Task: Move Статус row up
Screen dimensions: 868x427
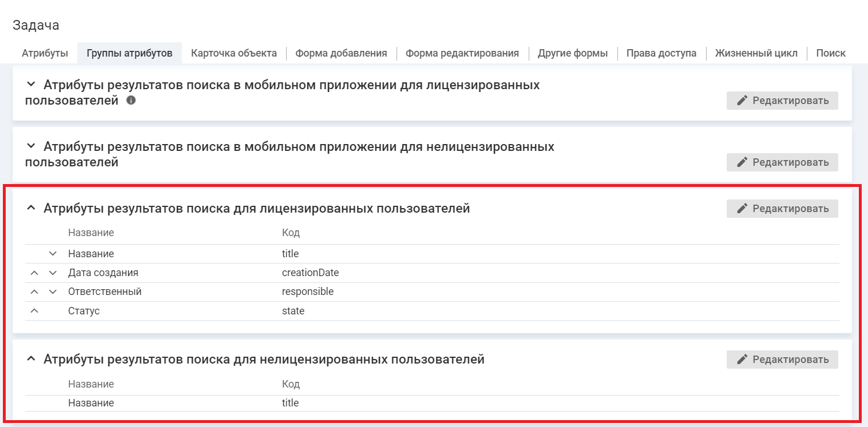Action: [x=34, y=311]
